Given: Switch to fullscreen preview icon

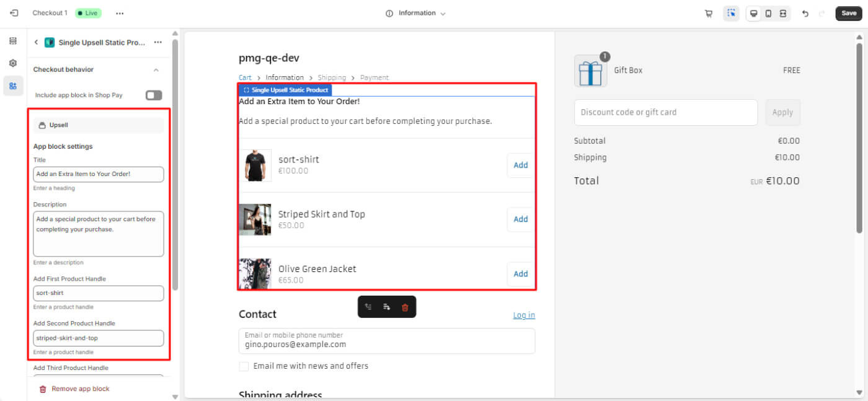Looking at the screenshot, I should [783, 14].
